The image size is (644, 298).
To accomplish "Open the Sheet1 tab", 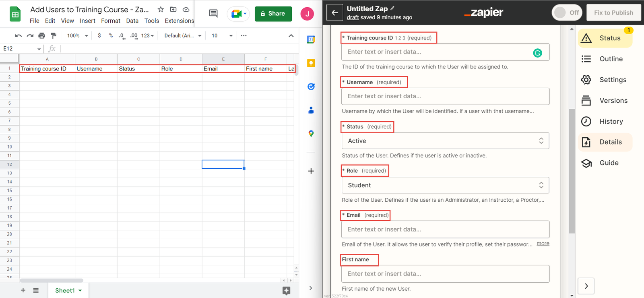I will click(65, 290).
